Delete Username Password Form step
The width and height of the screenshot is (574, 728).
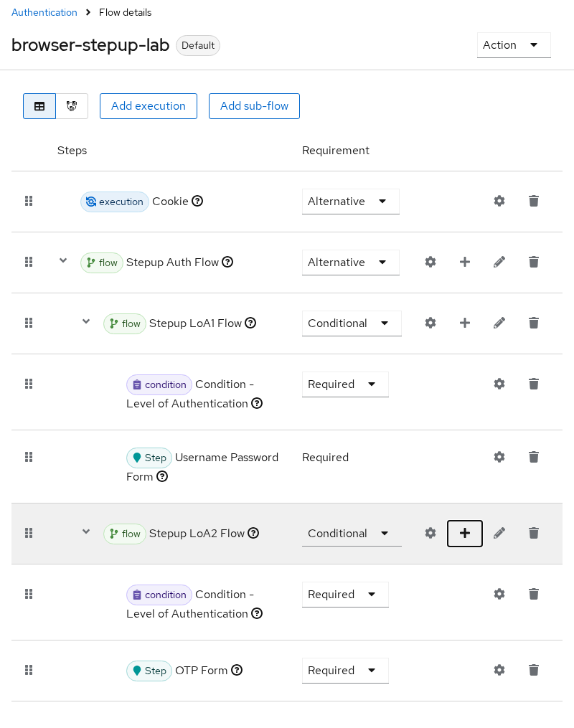tap(534, 457)
